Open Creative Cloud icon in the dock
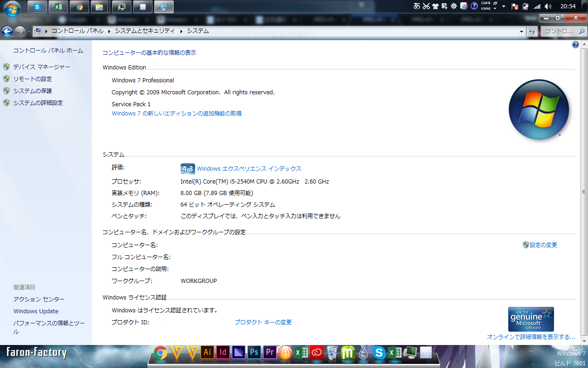This screenshot has width=588, height=368. coord(317,353)
